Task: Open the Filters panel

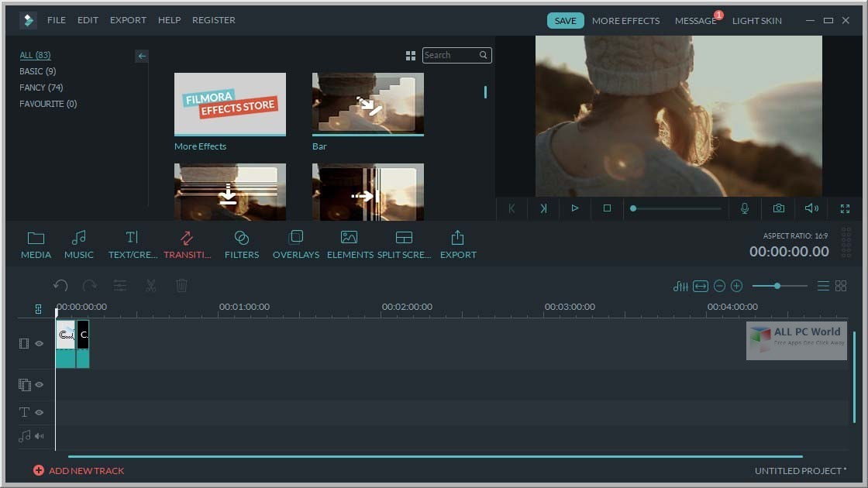Action: click(242, 244)
